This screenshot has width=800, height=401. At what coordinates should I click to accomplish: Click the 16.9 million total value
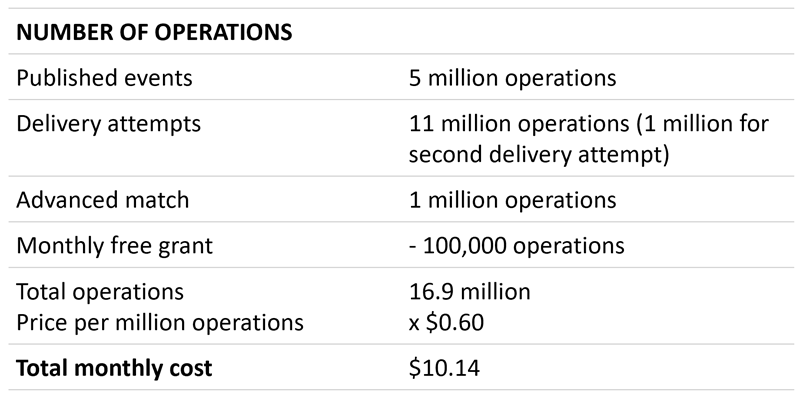(470, 292)
